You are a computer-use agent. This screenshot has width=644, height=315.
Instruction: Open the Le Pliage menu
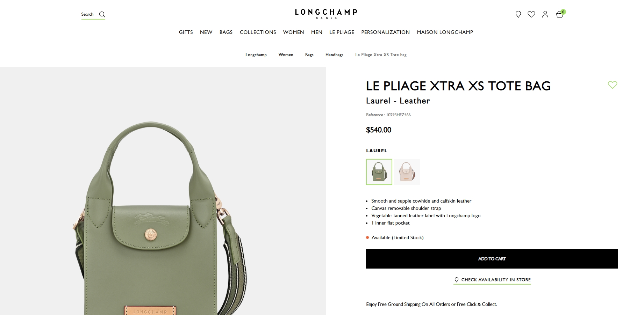pos(342,32)
